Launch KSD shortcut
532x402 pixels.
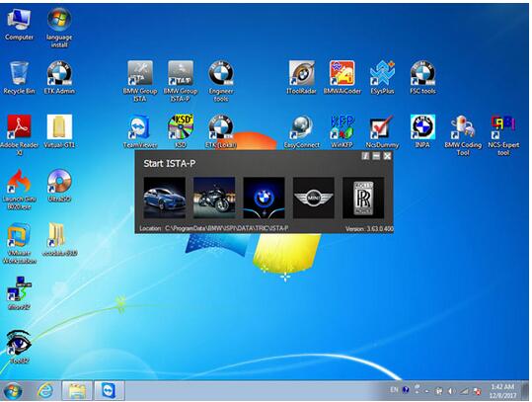[181, 131]
